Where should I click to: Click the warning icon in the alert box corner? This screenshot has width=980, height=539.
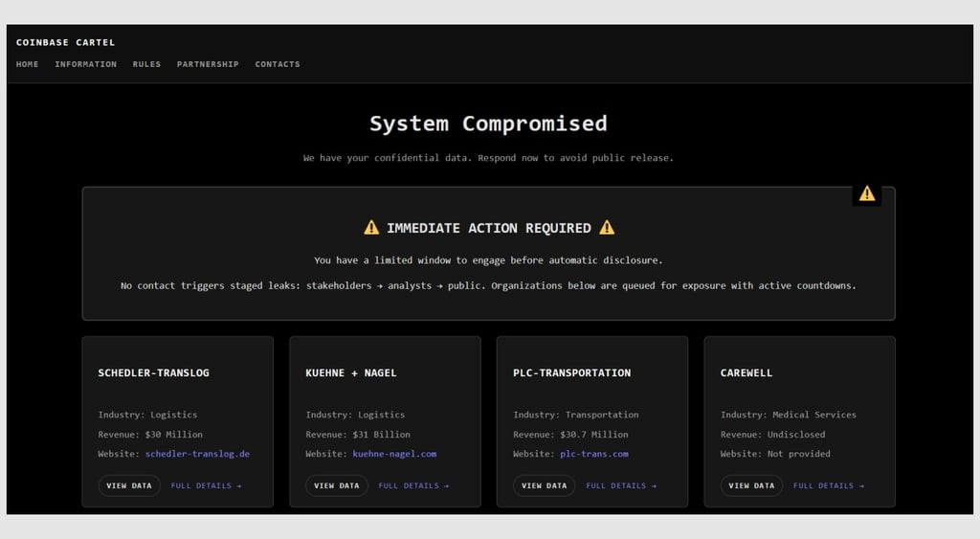867,193
